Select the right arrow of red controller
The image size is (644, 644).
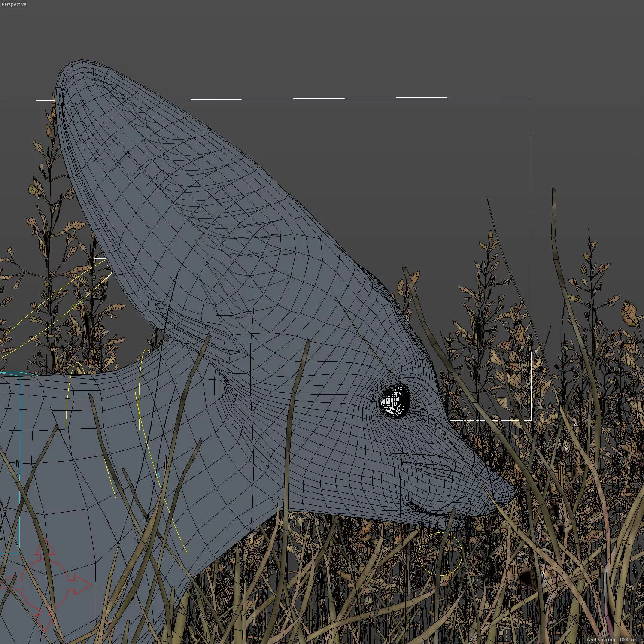82,584
